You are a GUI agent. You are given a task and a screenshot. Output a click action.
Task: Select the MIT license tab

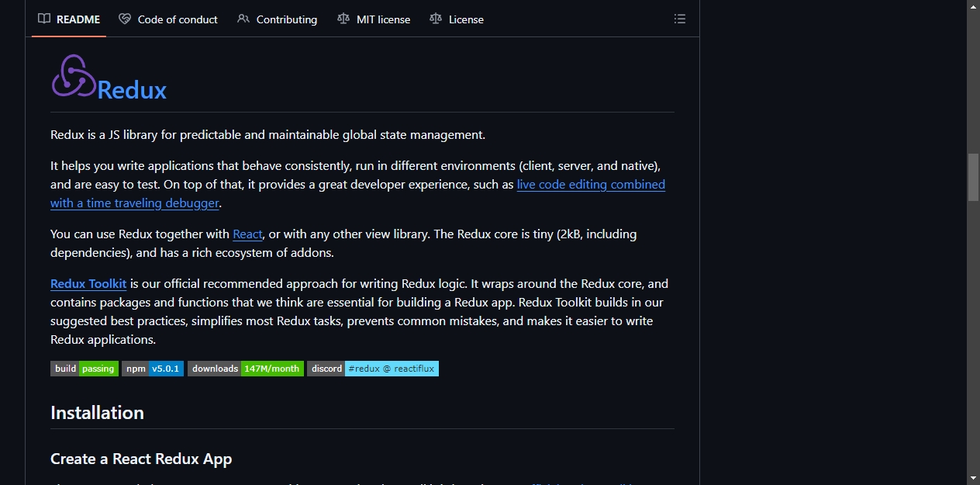pos(374,19)
